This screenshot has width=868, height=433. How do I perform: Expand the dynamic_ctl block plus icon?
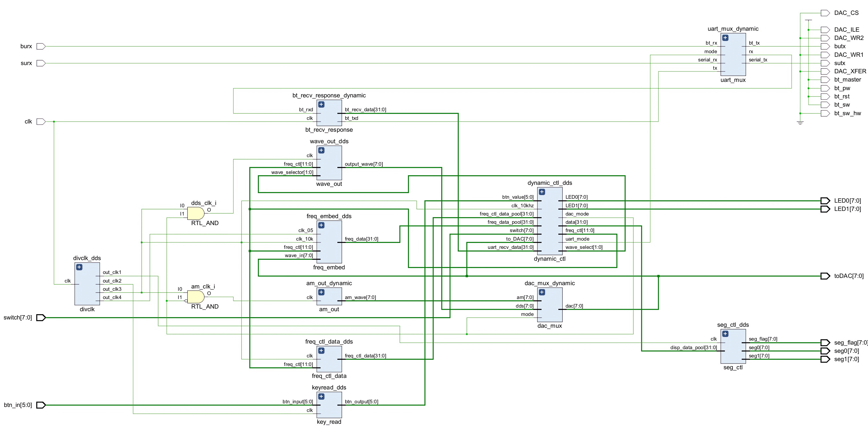pyautogui.click(x=542, y=192)
